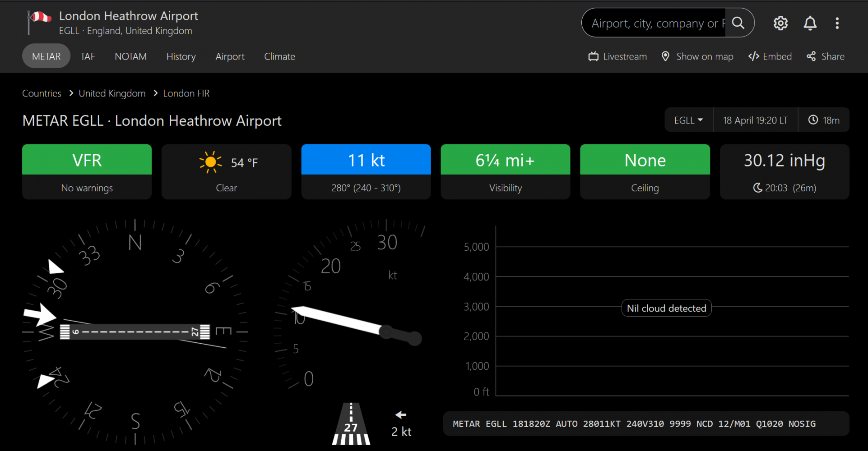868x451 pixels.
Task: Expand the EGLL station dropdown
Action: coord(688,120)
